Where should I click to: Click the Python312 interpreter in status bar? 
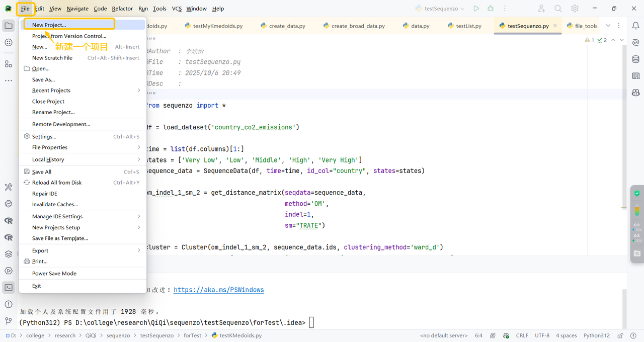click(596, 335)
